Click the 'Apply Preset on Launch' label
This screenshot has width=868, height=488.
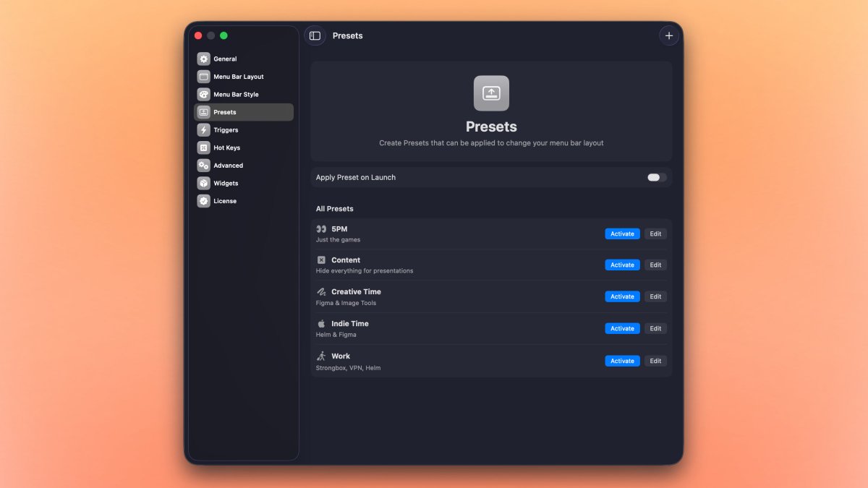[x=356, y=177]
